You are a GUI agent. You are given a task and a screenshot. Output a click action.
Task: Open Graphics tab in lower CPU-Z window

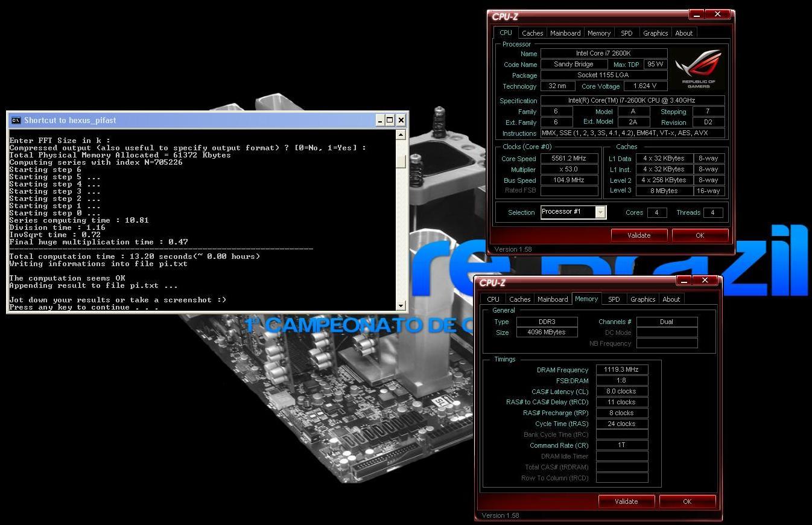pyautogui.click(x=642, y=299)
